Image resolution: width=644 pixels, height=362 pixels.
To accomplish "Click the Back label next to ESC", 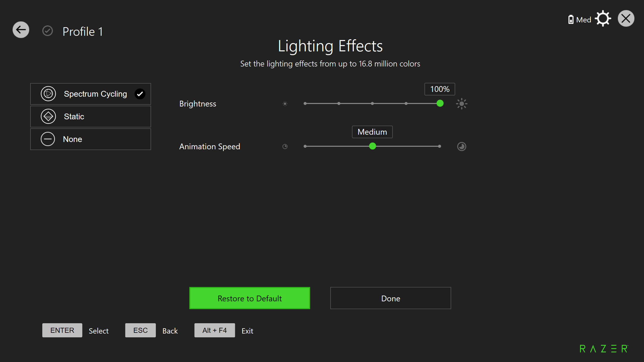I will [x=170, y=331].
